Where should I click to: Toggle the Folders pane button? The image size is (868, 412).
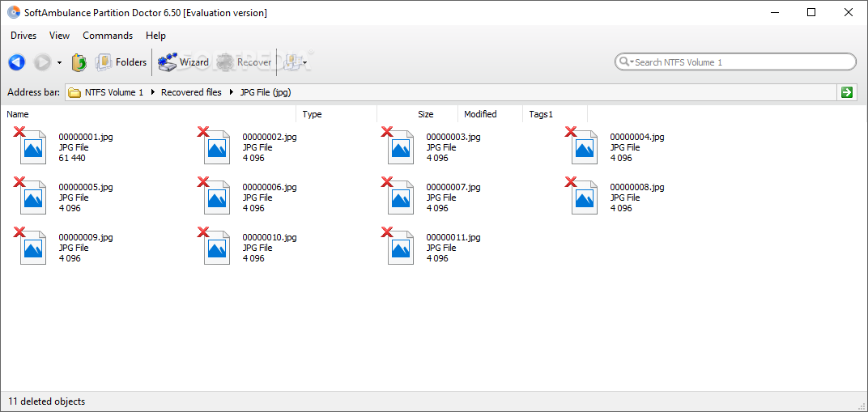coord(121,62)
